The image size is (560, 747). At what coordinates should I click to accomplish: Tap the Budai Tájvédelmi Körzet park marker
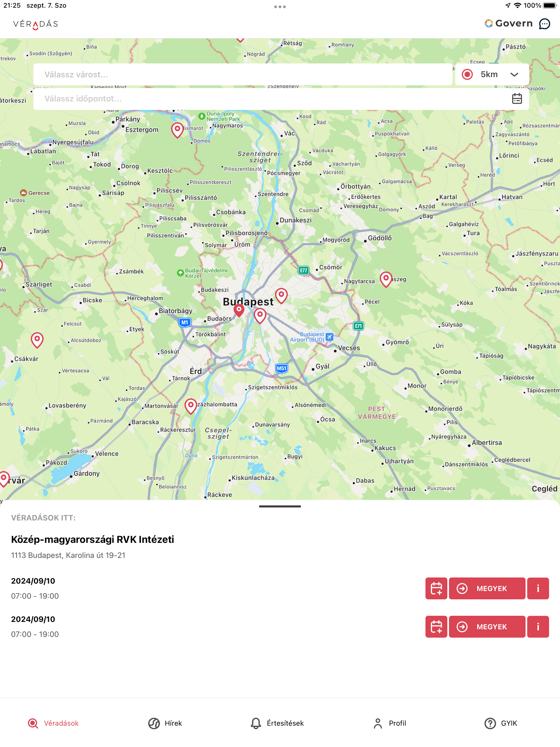[x=180, y=273]
